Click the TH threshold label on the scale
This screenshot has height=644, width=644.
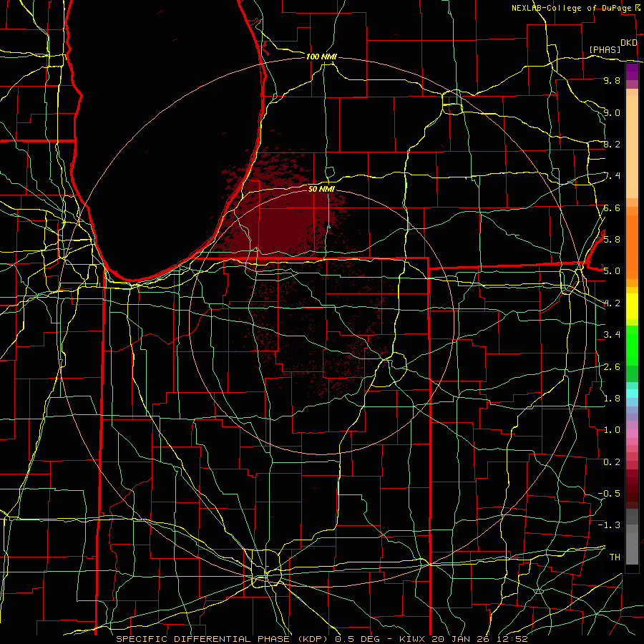pos(615,557)
